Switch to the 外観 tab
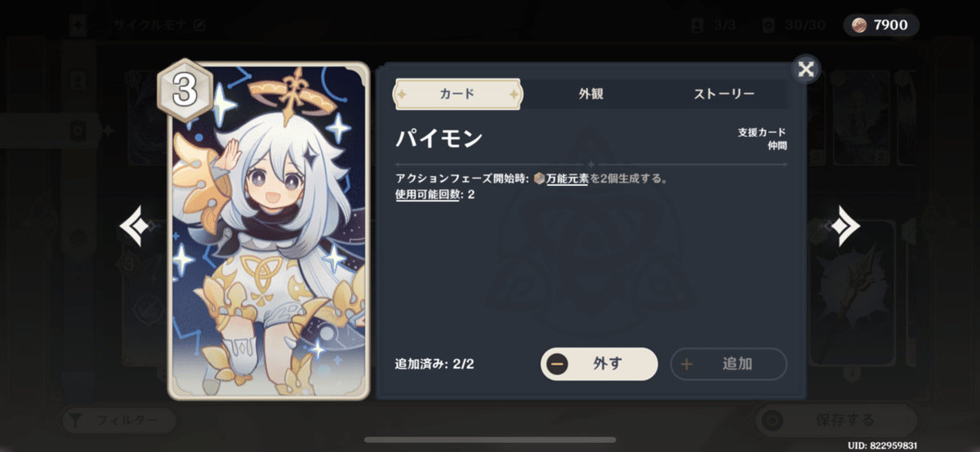Screen dimensions: 980x452 [x=590, y=94]
